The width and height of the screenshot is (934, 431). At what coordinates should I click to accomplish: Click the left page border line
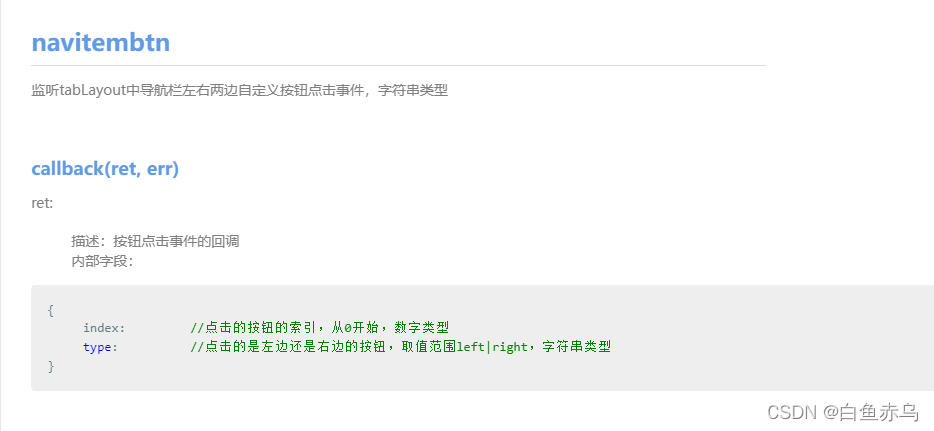(1, 216)
